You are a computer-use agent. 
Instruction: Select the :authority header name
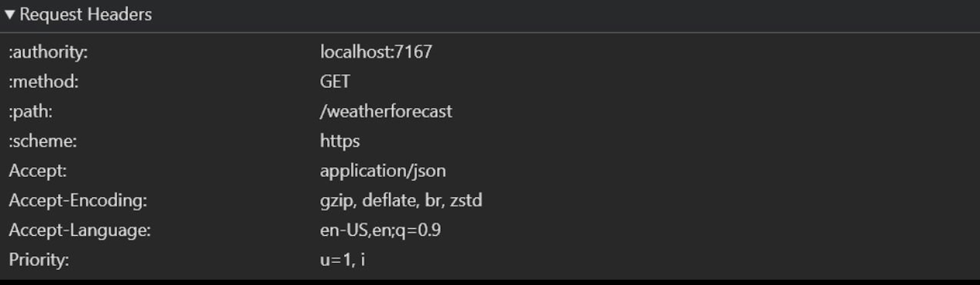pyautogui.click(x=48, y=52)
